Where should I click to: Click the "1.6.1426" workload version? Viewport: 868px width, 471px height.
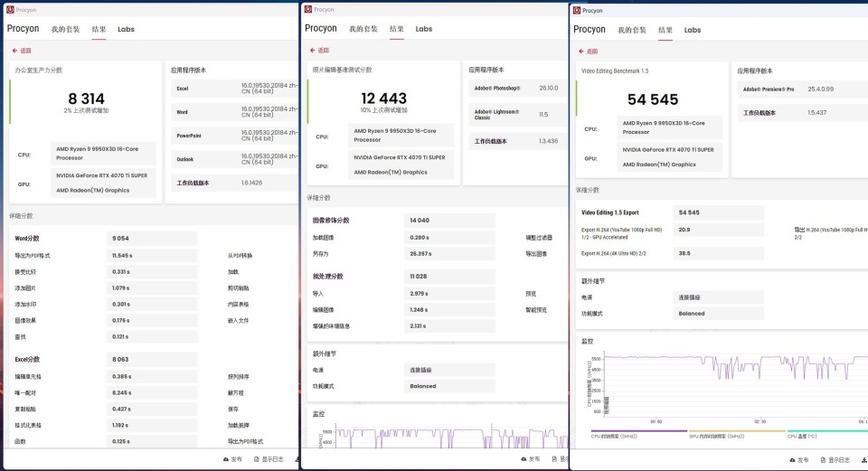point(252,183)
